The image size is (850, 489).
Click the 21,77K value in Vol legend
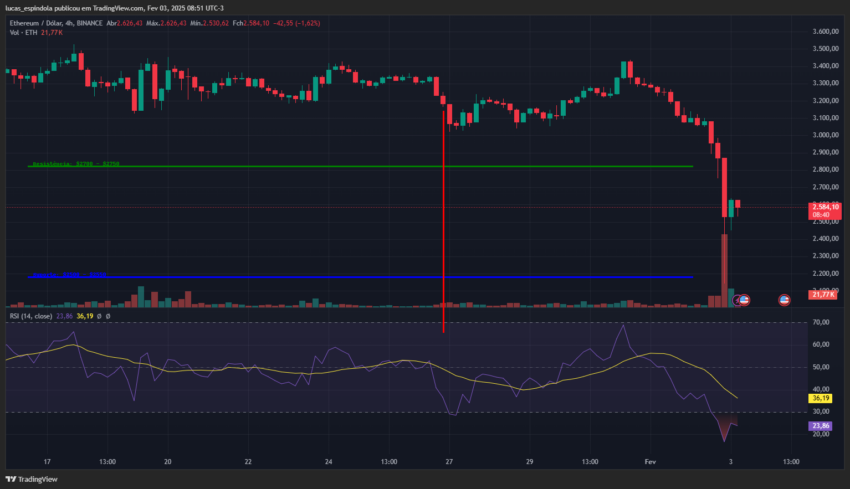52,33
